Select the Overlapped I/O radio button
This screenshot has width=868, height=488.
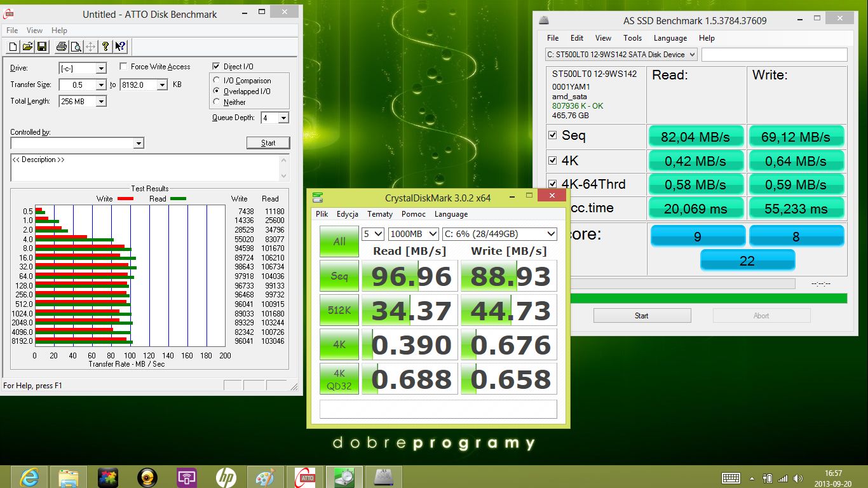(x=217, y=91)
